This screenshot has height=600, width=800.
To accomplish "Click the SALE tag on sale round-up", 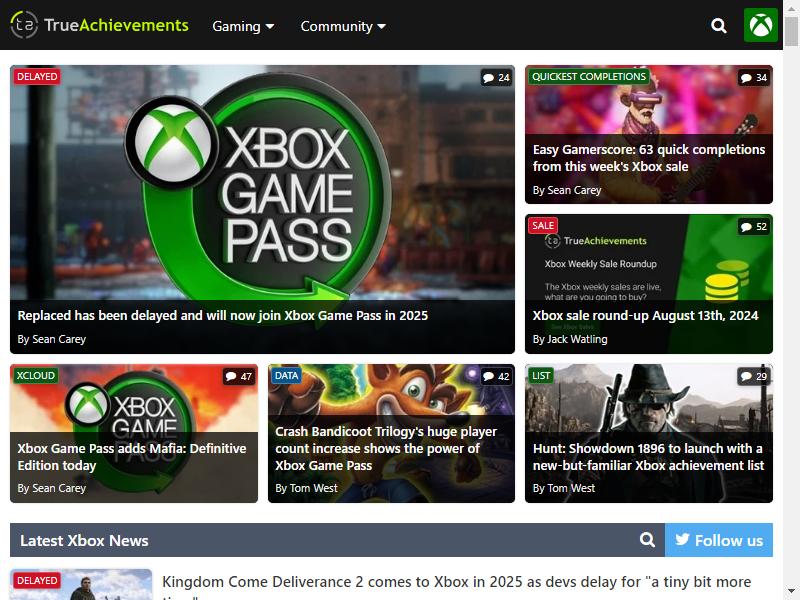I will (x=543, y=226).
